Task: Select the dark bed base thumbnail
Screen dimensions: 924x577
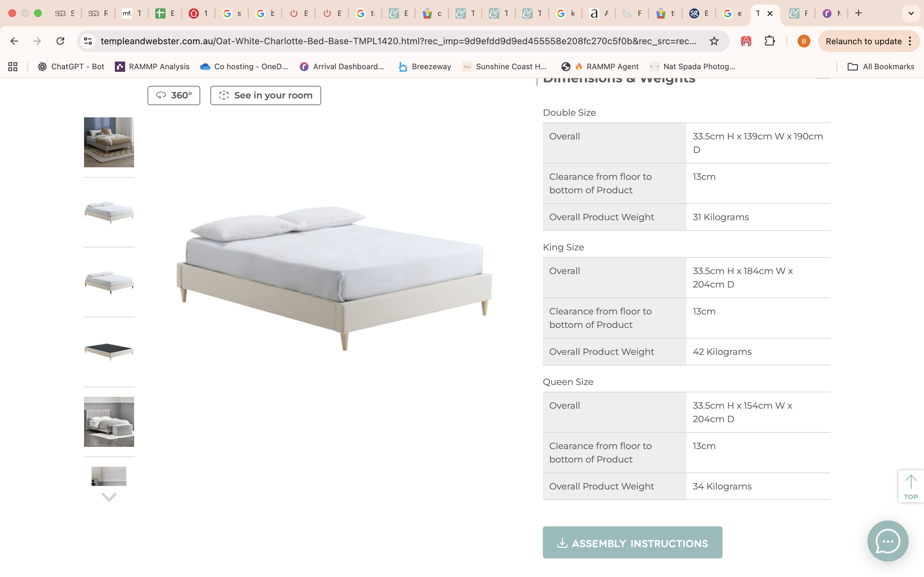Action: click(x=109, y=351)
